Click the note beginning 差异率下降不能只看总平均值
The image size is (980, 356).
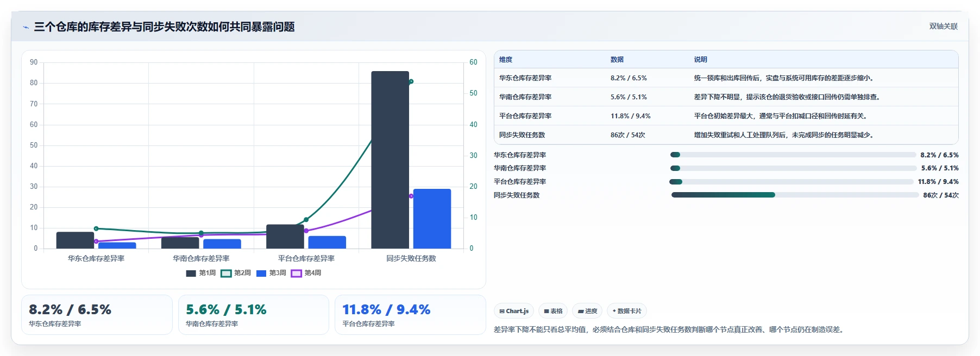pos(669,329)
